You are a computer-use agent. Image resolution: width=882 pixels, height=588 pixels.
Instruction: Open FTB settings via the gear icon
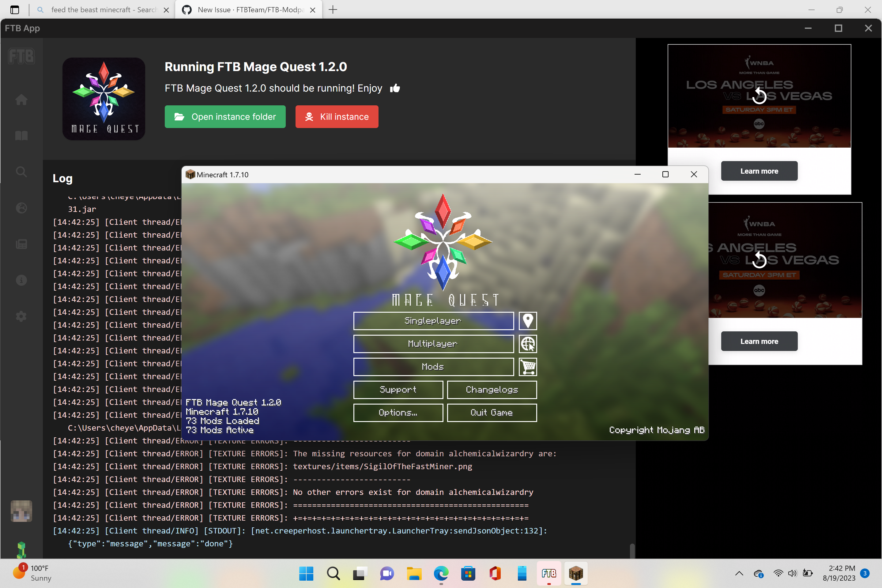click(x=21, y=316)
